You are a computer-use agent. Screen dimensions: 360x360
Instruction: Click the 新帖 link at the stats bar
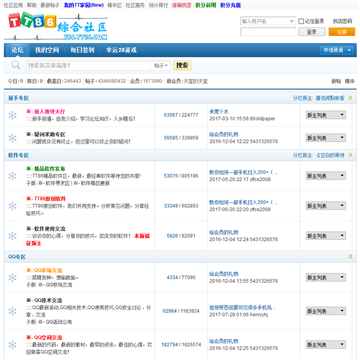point(336,81)
